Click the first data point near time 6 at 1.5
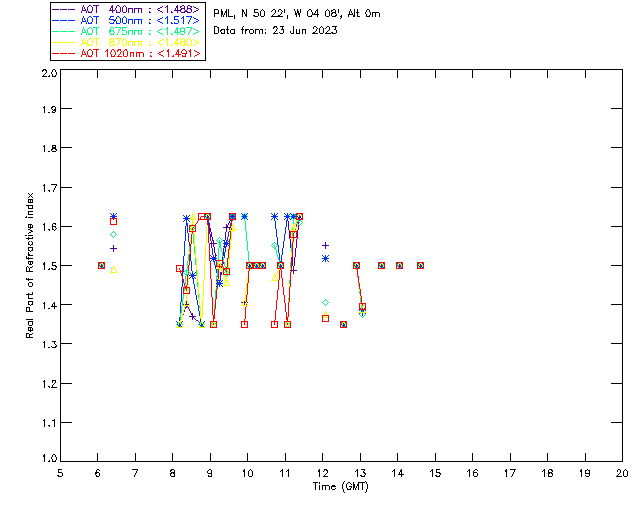The height and width of the screenshot is (512, 640). 102,265
